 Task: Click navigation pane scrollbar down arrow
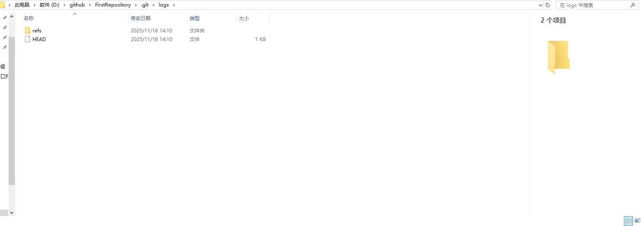point(11,212)
